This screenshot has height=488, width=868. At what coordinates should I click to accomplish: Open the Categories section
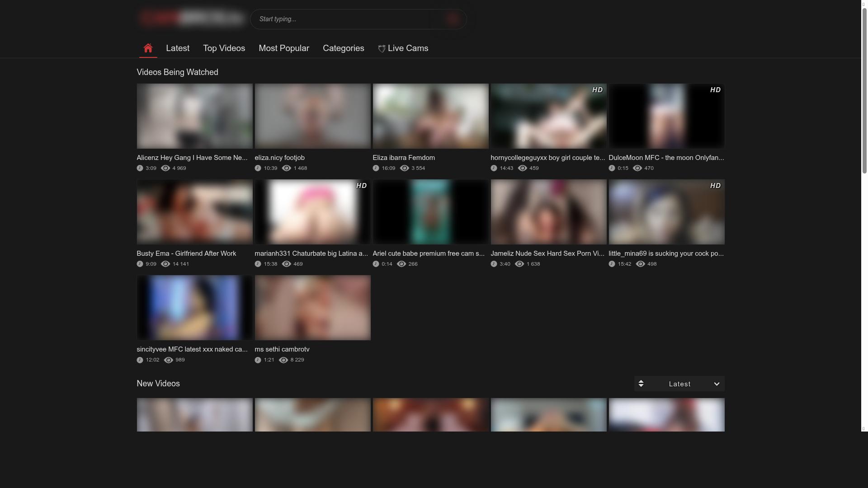343,48
